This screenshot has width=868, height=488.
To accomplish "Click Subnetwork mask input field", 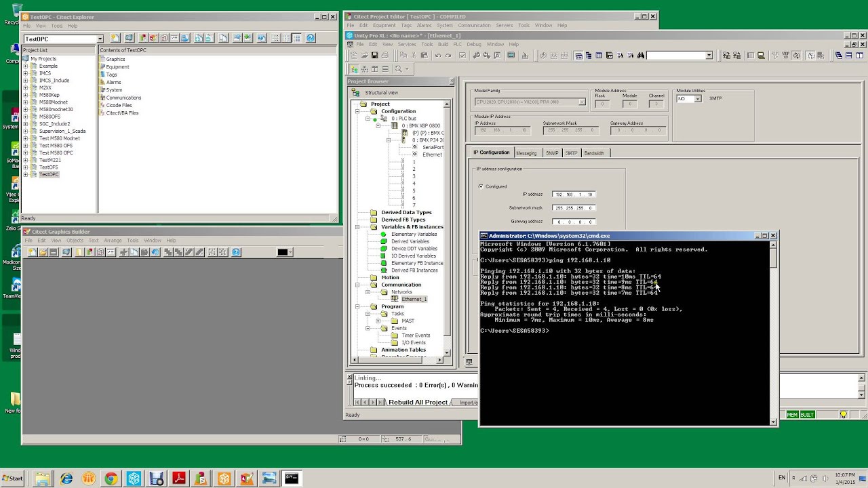I will click(574, 208).
